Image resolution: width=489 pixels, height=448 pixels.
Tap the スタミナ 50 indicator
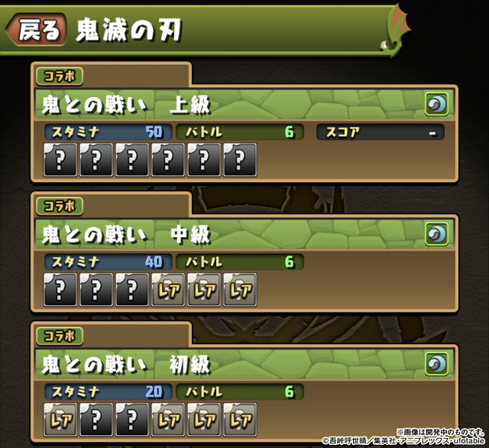108,132
